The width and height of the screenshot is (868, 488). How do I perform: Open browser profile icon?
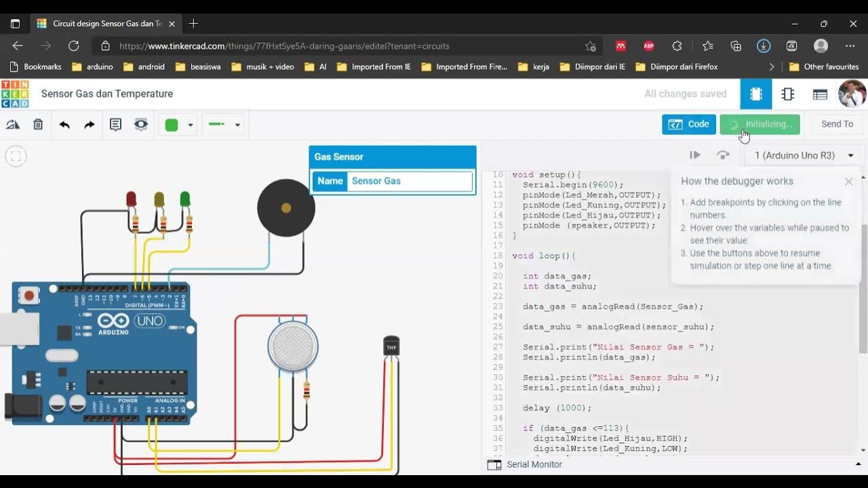click(821, 46)
